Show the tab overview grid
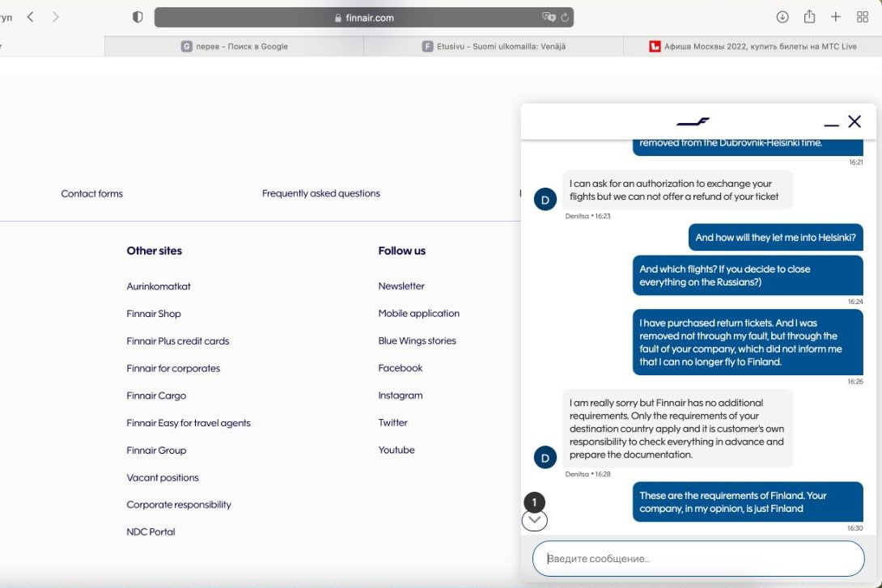The width and height of the screenshot is (882, 588). 863,17
